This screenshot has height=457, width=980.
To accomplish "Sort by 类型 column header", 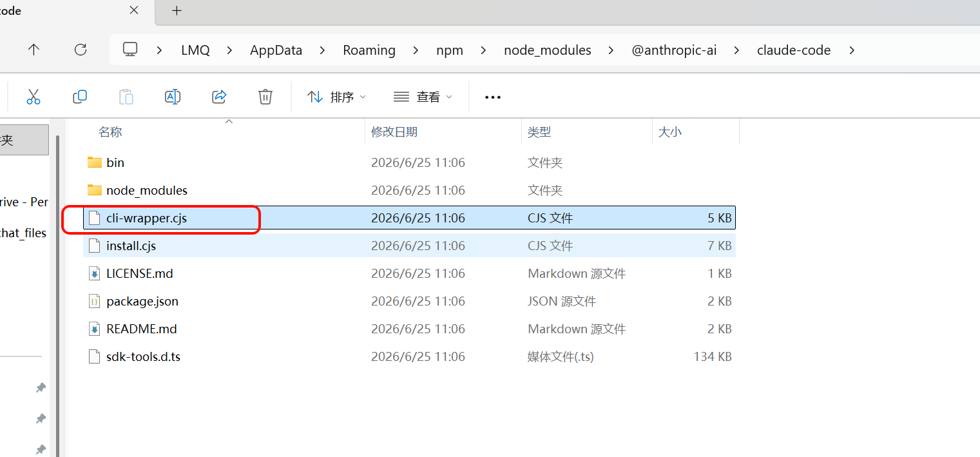I will 539,131.
